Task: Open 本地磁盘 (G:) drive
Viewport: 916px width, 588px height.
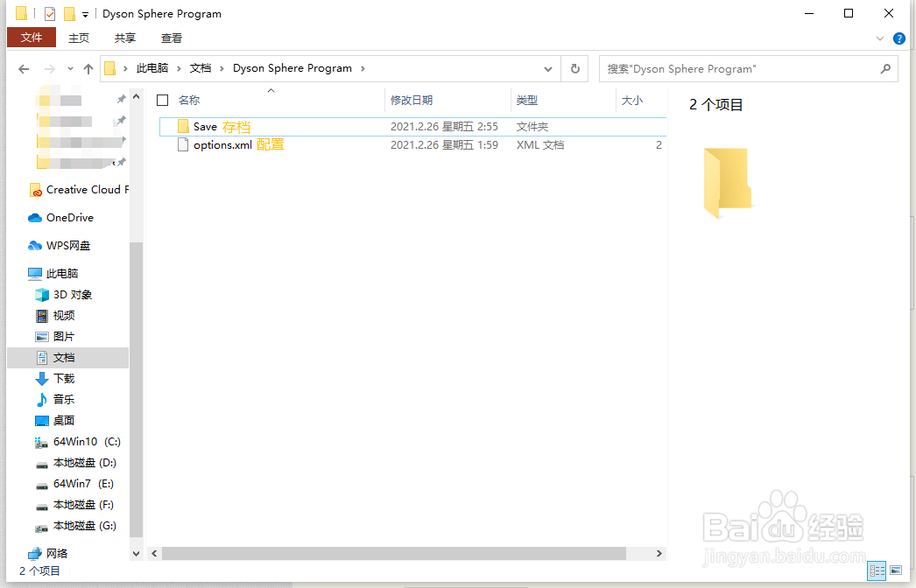Action: pyautogui.click(x=76, y=526)
